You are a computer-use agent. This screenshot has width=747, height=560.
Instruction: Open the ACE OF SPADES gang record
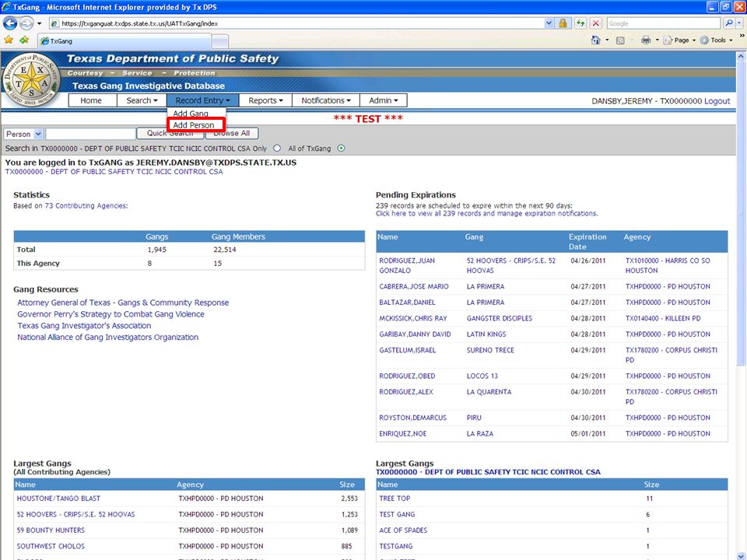(403, 530)
